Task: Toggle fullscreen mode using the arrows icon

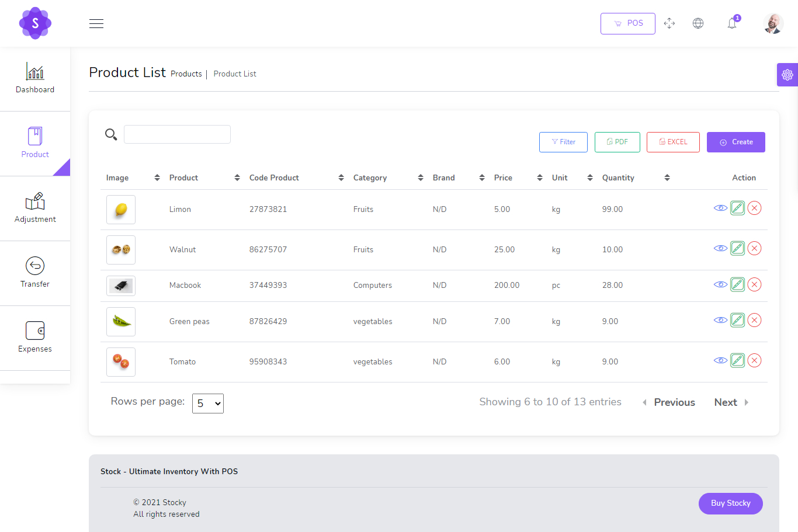Action: (x=669, y=23)
